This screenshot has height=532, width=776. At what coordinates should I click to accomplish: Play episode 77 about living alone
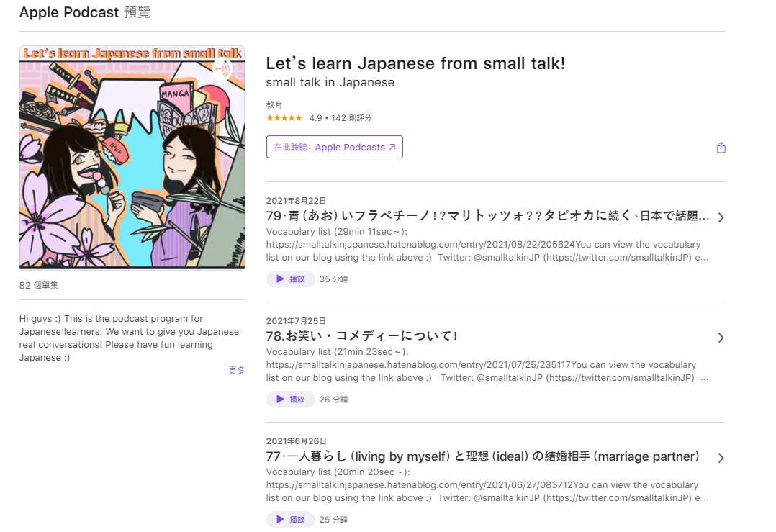point(291,520)
